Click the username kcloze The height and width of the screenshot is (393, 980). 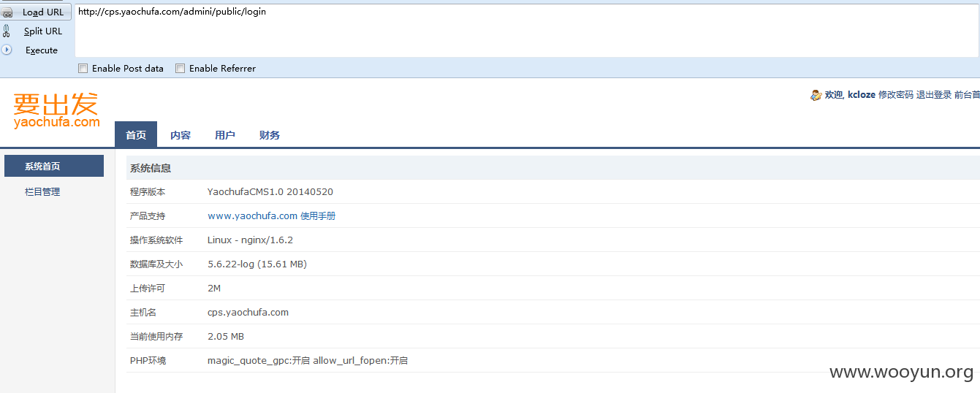coord(862,95)
